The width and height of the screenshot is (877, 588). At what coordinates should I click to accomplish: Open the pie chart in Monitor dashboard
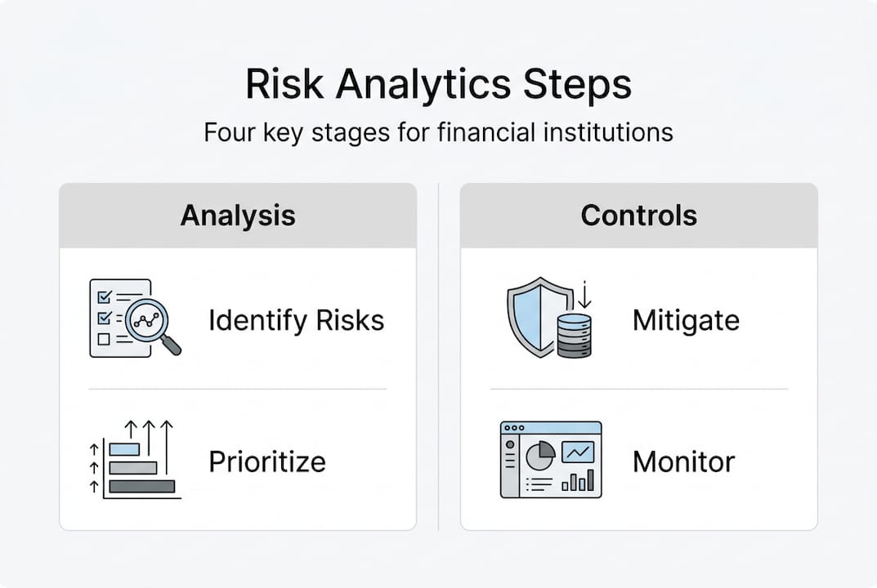click(x=539, y=457)
